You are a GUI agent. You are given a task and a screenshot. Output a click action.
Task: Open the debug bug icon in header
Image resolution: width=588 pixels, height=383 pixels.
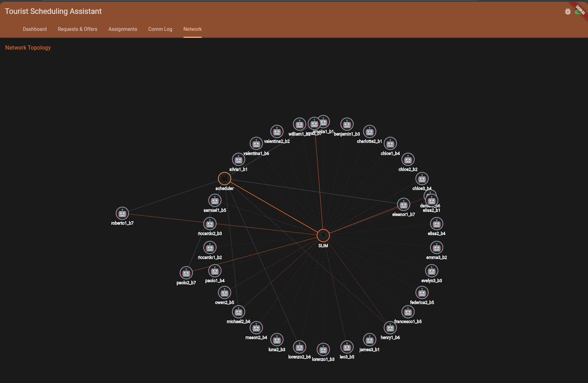[x=568, y=11]
